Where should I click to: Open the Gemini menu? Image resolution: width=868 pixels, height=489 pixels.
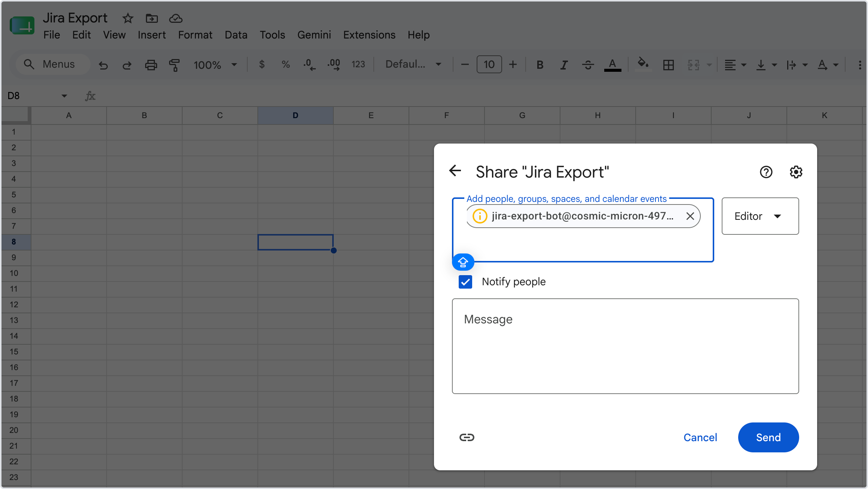[x=314, y=35]
